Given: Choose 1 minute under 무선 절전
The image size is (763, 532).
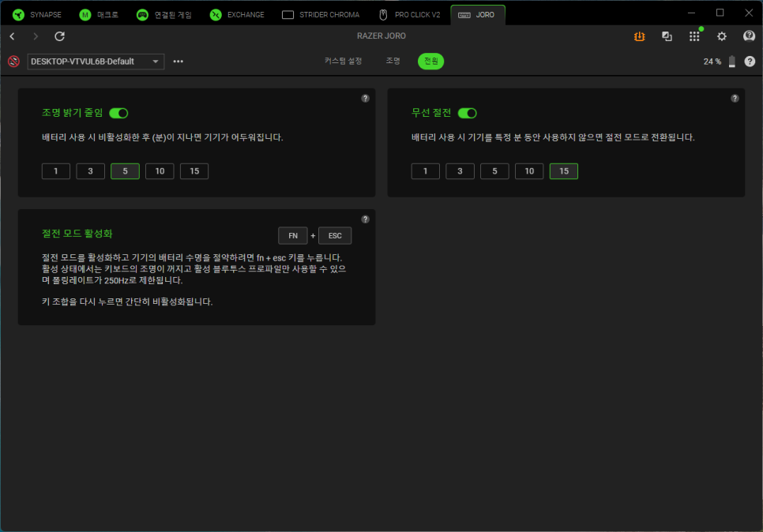Looking at the screenshot, I should [x=425, y=171].
